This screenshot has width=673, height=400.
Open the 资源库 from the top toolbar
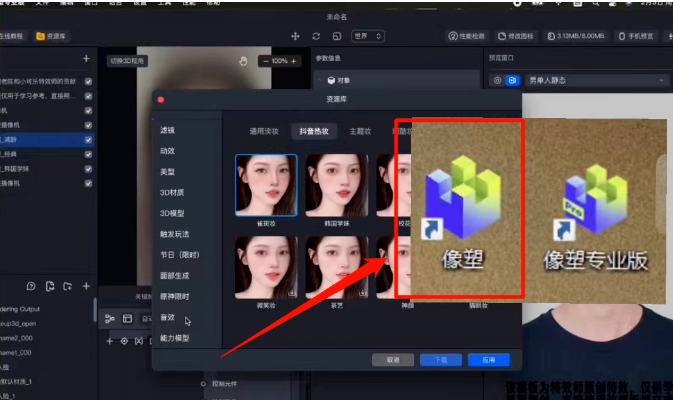[x=51, y=36]
